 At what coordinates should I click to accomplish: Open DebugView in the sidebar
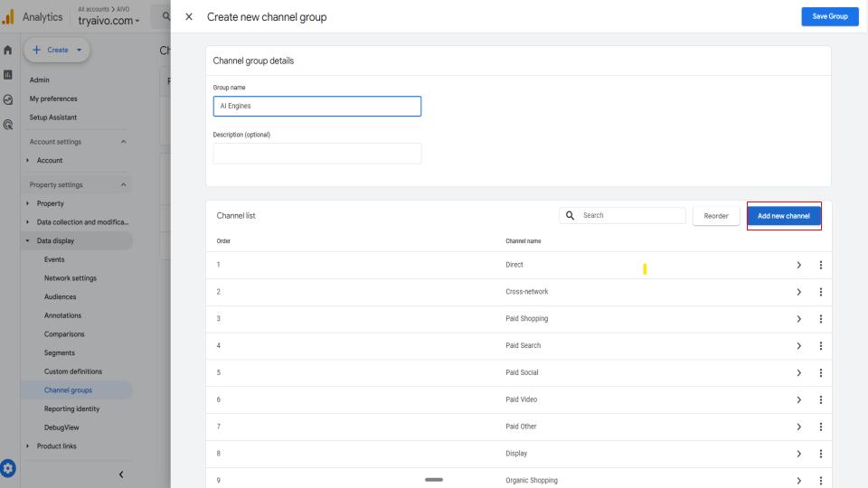coord(61,427)
